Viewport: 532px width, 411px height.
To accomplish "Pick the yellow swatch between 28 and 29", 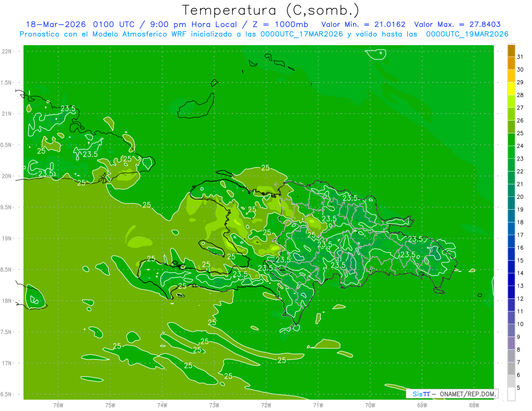I will pos(511,89).
